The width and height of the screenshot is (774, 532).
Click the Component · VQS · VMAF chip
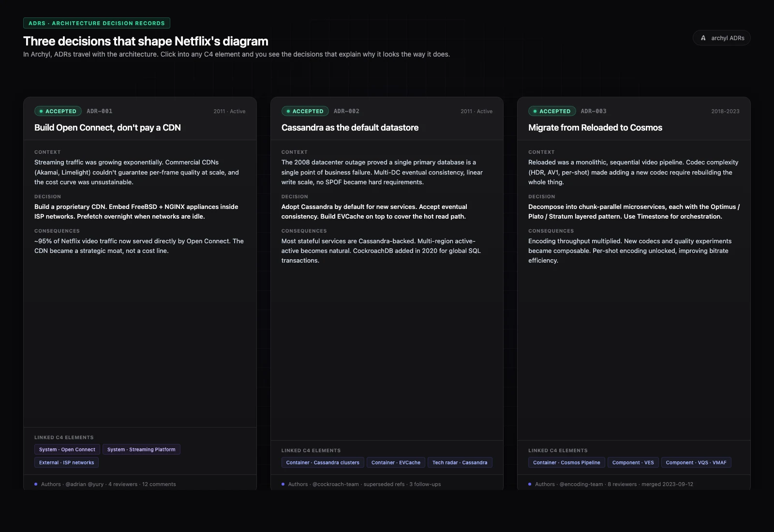[696, 462]
